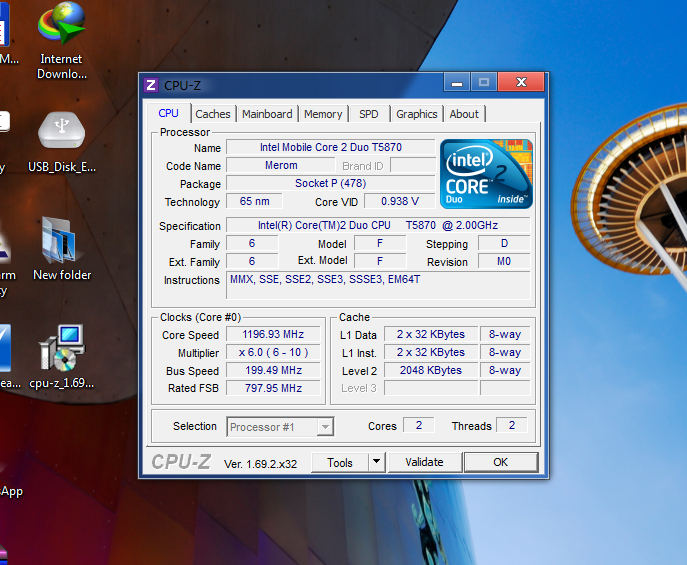Click the OK button
687x565 pixels.
(x=500, y=462)
